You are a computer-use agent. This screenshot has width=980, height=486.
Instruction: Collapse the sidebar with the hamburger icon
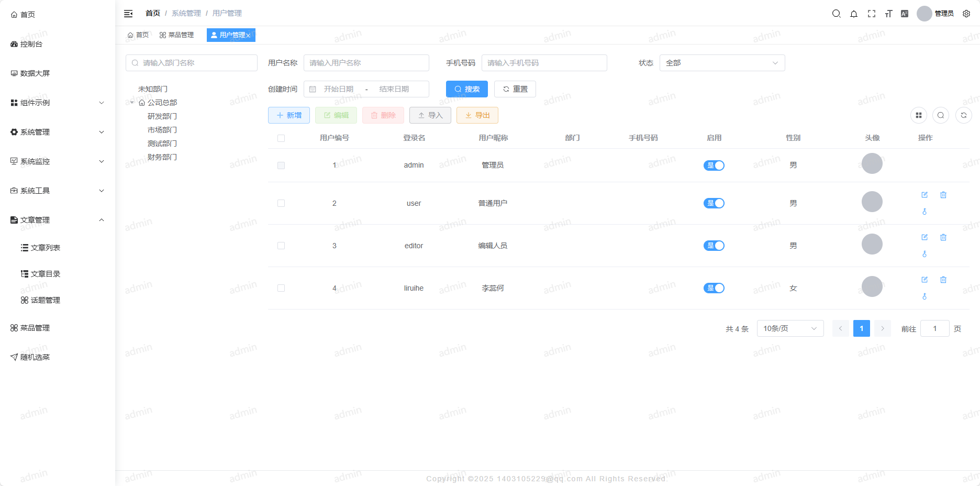click(x=128, y=14)
